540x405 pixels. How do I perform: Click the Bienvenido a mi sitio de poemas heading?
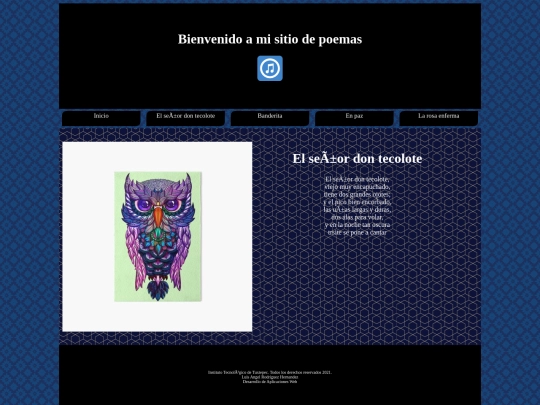click(270, 39)
